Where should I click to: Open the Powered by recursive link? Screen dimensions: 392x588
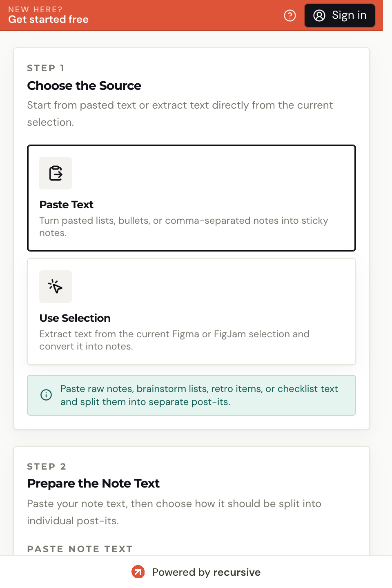click(206, 572)
